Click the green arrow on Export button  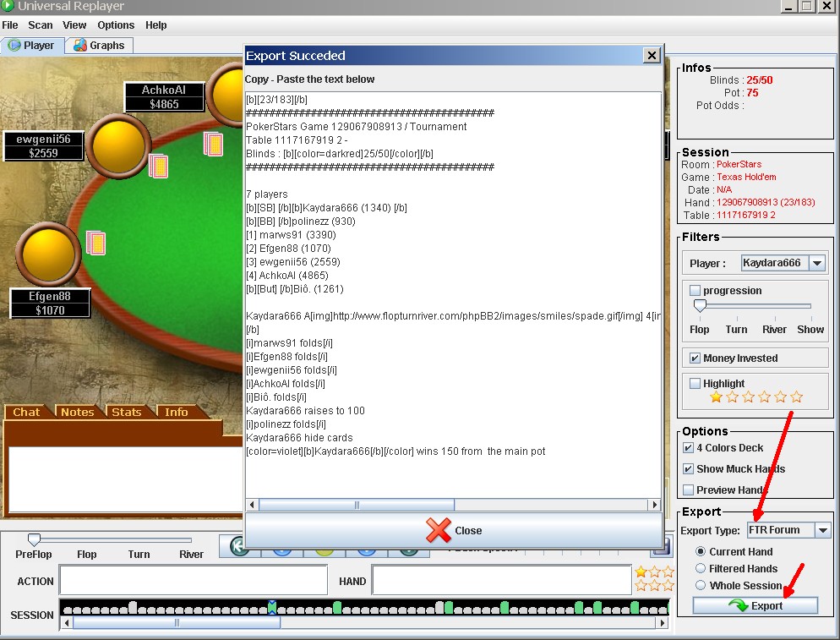coord(739,605)
